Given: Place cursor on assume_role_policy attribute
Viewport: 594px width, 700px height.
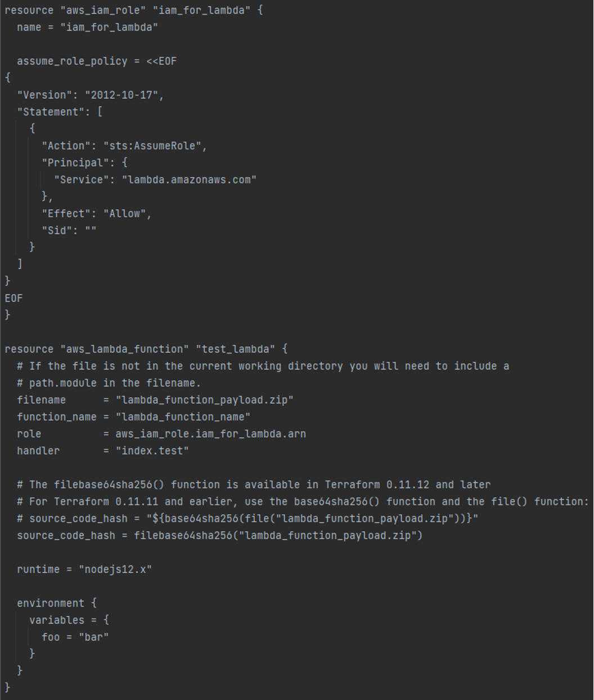Looking at the screenshot, I should 72,61.
